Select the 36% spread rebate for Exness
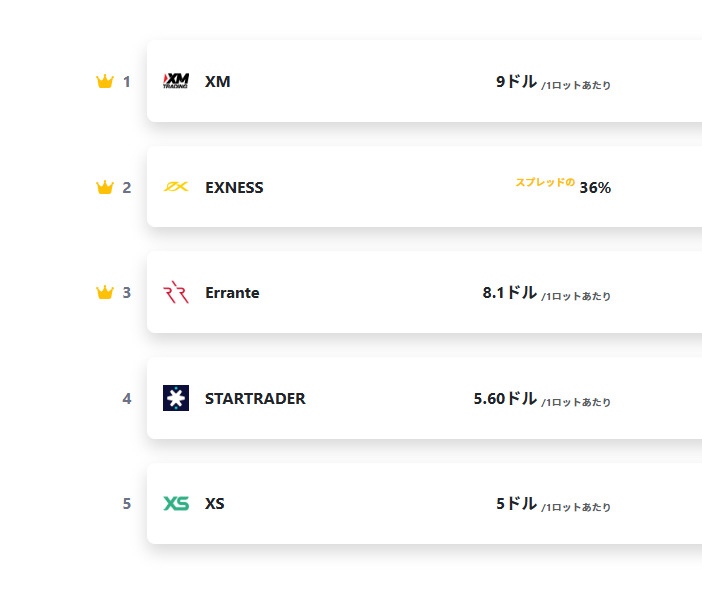The image size is (702, 592). click(595, 188)
